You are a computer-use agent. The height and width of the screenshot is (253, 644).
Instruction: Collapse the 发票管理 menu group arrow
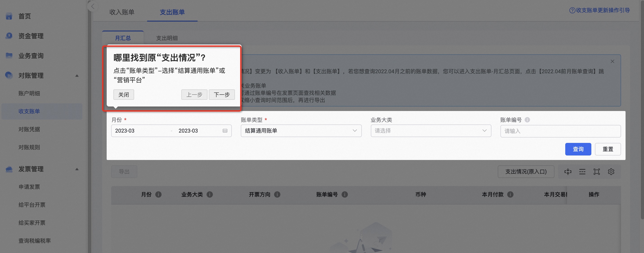[x=77, y=169]
